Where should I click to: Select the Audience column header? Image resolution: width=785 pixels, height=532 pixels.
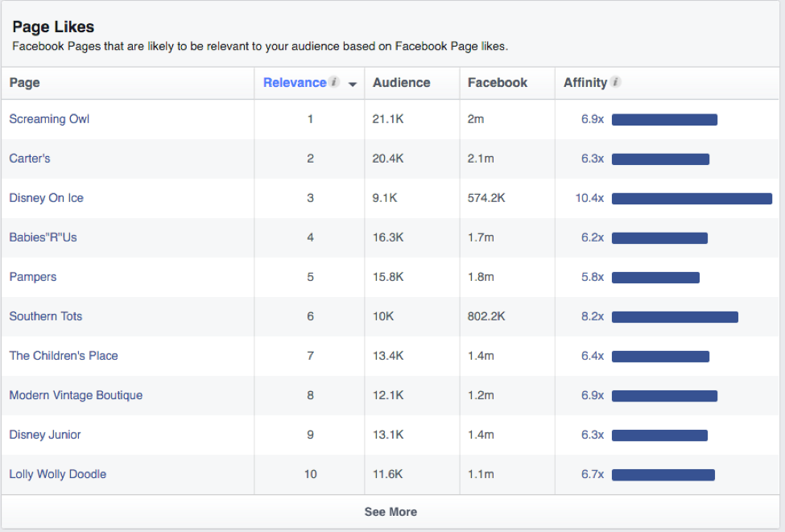click(x=401, y=83)
